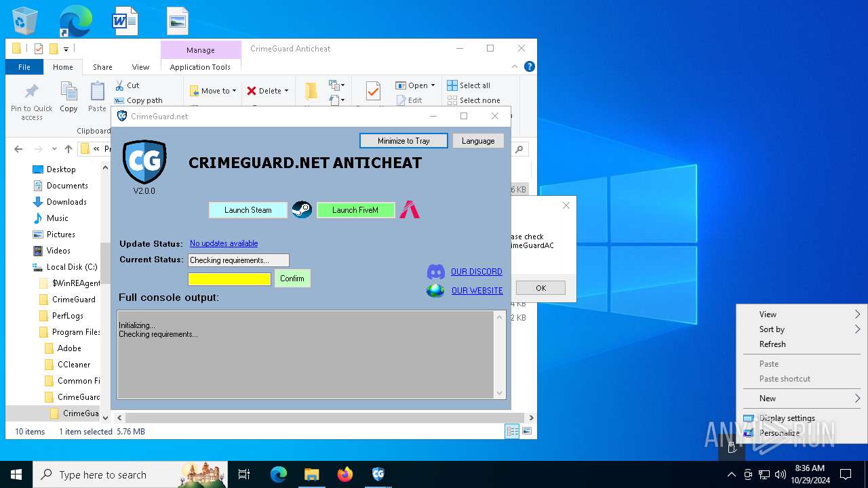This screenshot has width=868, height=488.
Task: Click Explorer help question mark icon
Action: pos(530,66)
